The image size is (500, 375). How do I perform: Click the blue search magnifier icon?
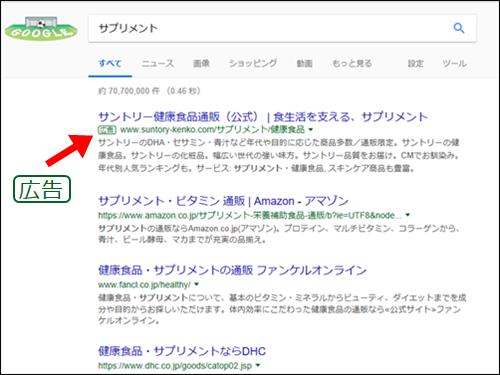pyautogui.click(x=459, y=28)
